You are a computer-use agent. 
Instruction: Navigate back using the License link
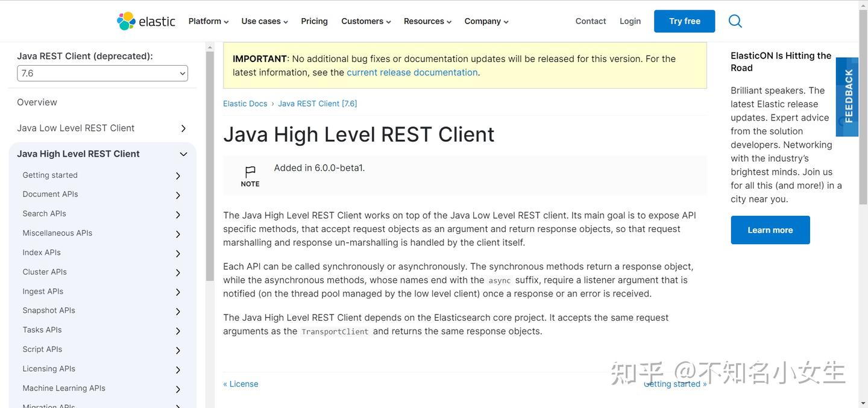pyautogui.click(x=241, y=383)
